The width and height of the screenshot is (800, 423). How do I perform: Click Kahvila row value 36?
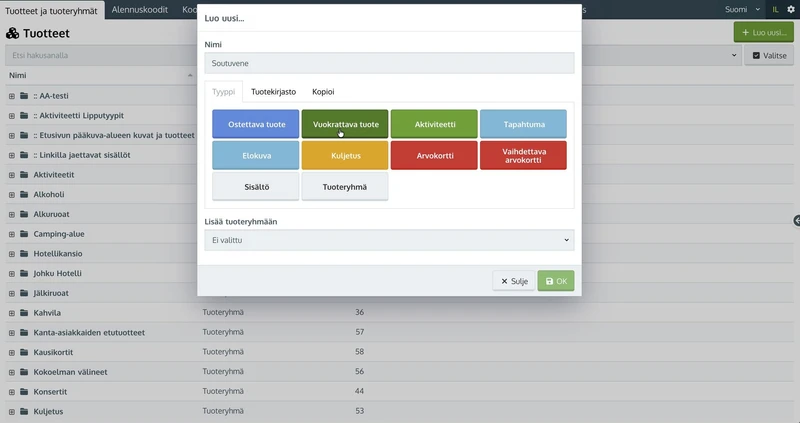point(360,312)
